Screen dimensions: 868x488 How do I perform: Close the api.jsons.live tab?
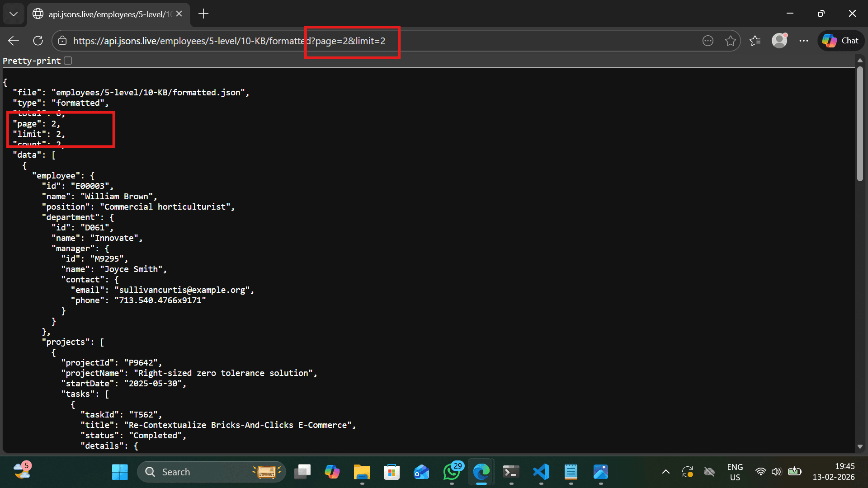click(179, 14)
